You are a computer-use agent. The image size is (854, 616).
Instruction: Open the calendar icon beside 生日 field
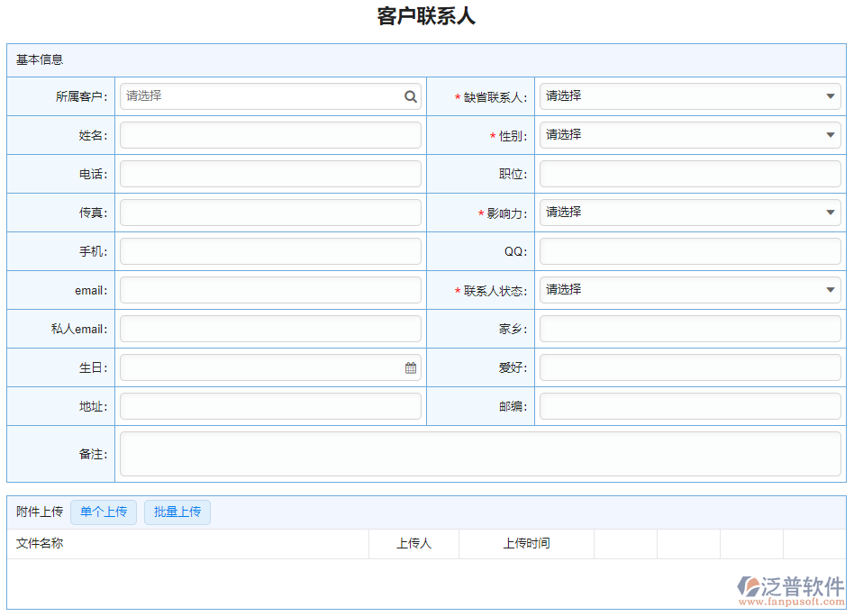coord(411,367)
